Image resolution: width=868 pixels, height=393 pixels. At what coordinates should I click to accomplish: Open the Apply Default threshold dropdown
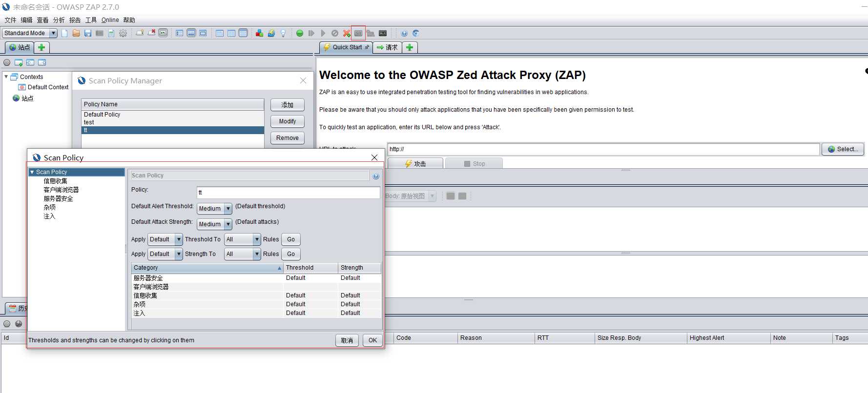[165, 239]
